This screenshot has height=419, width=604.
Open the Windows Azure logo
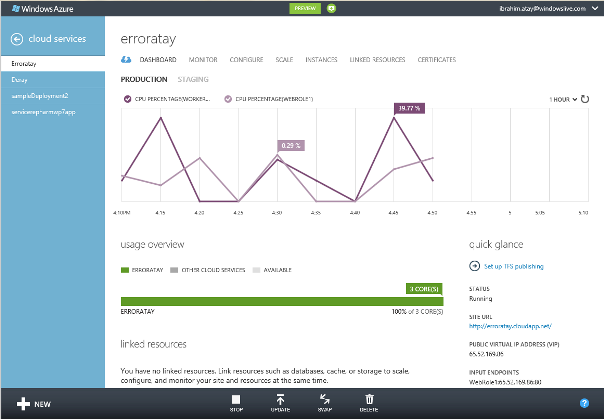(42, 8)
